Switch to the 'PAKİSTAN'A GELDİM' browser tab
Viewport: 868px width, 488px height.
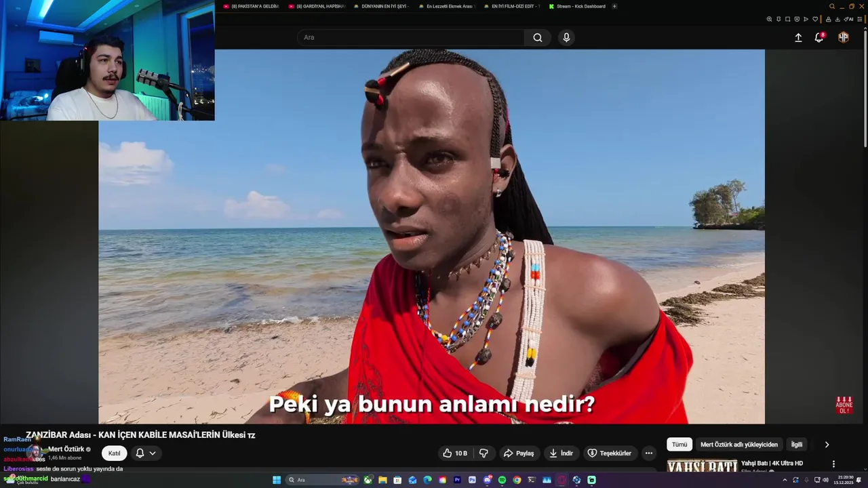pos(252,6)
